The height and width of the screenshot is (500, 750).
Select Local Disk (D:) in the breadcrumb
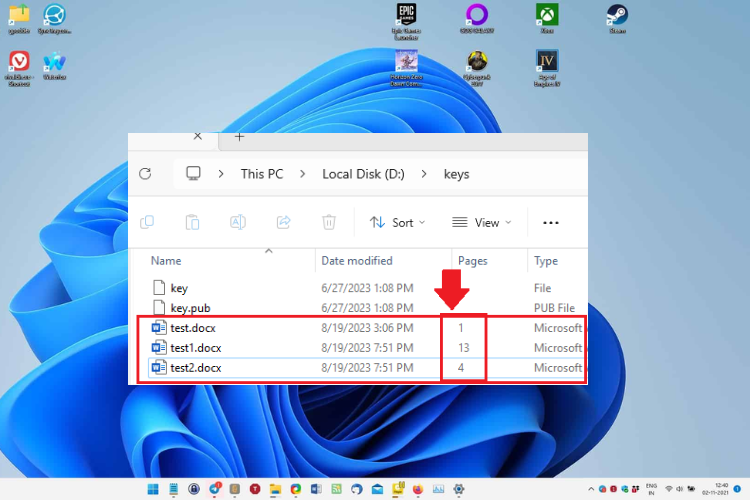[x=363, y=174]
